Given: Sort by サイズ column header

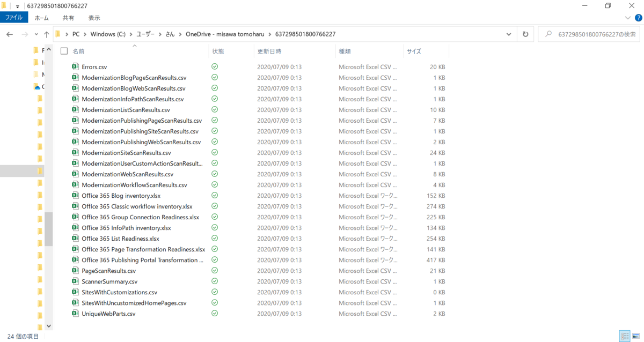Looking at the screenshot, I should (414, 51).
